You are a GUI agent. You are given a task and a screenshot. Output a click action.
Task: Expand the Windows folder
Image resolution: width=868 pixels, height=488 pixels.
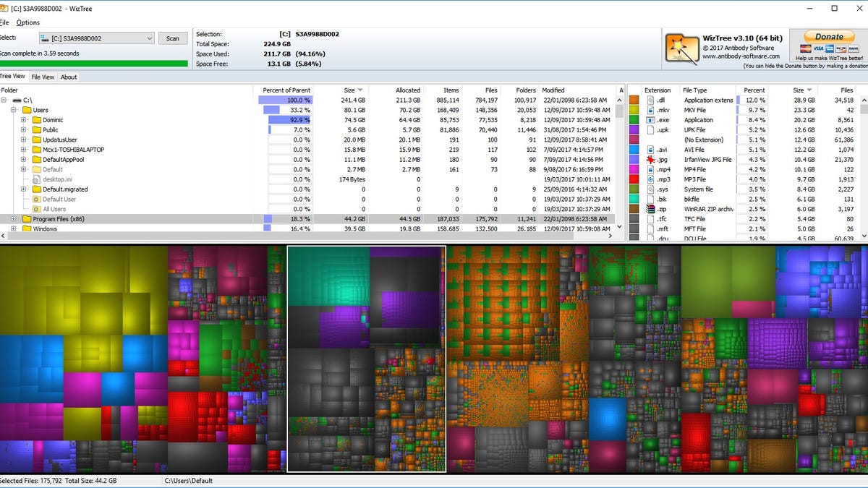tap(14, 228)
